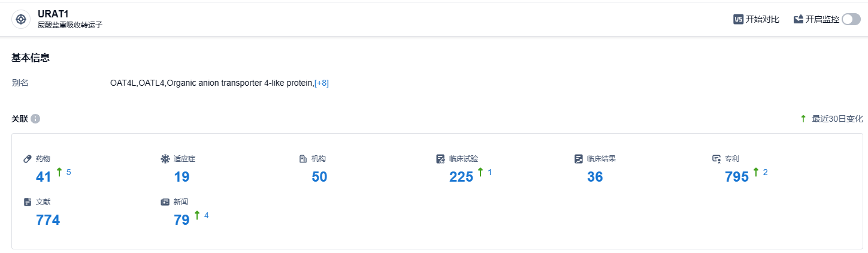
Task: Click the URAT1 target icon
Action: pyautogui.click(x=21, y=19)
